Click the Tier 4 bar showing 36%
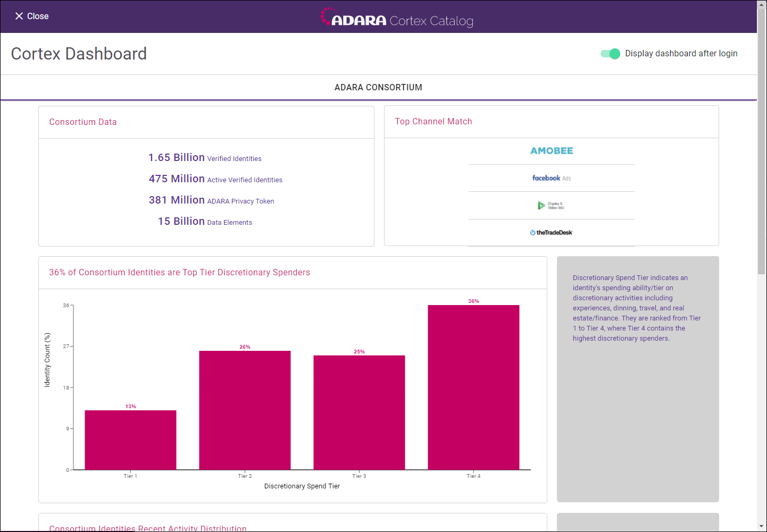 pyautogui.click(x=473, y=387)
